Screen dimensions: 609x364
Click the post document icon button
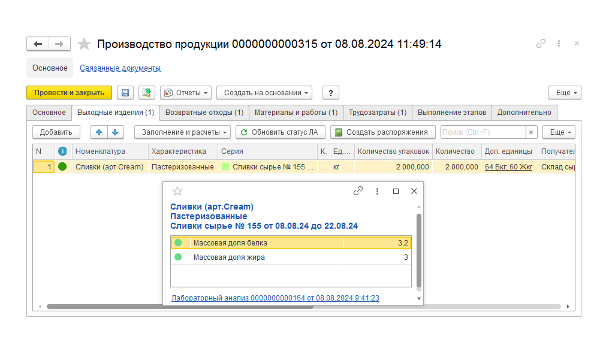(146, 93)
